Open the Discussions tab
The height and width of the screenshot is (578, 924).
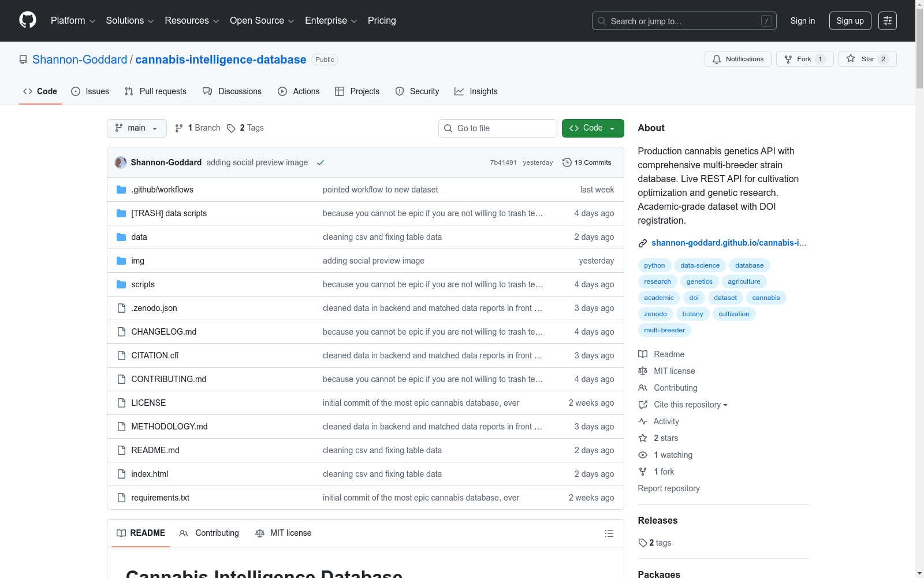(232, 91)
